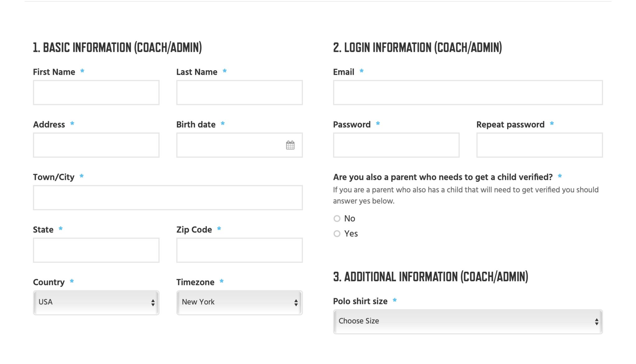The width and height of the screenshot is (636, 364).
Task: Focus the Email input field
Action: [468, 93]
